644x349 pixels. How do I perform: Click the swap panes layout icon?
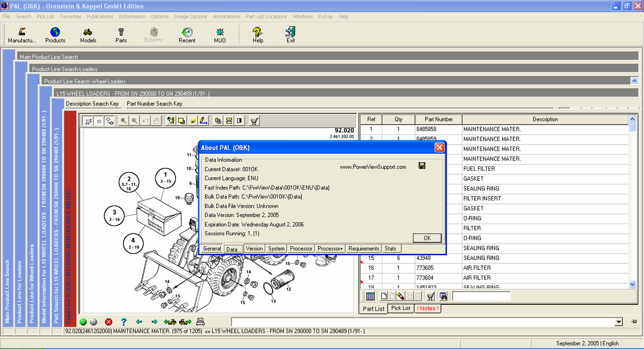[x=218, y=121]
